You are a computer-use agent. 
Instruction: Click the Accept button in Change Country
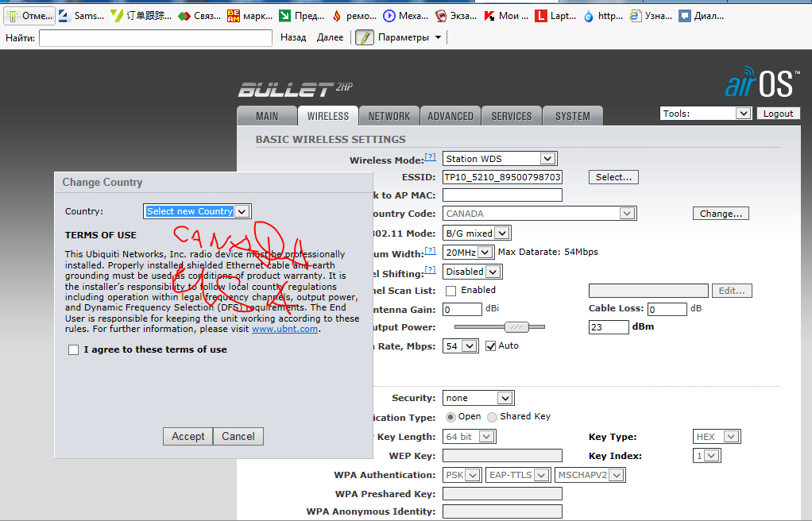[x=188, y=436]
